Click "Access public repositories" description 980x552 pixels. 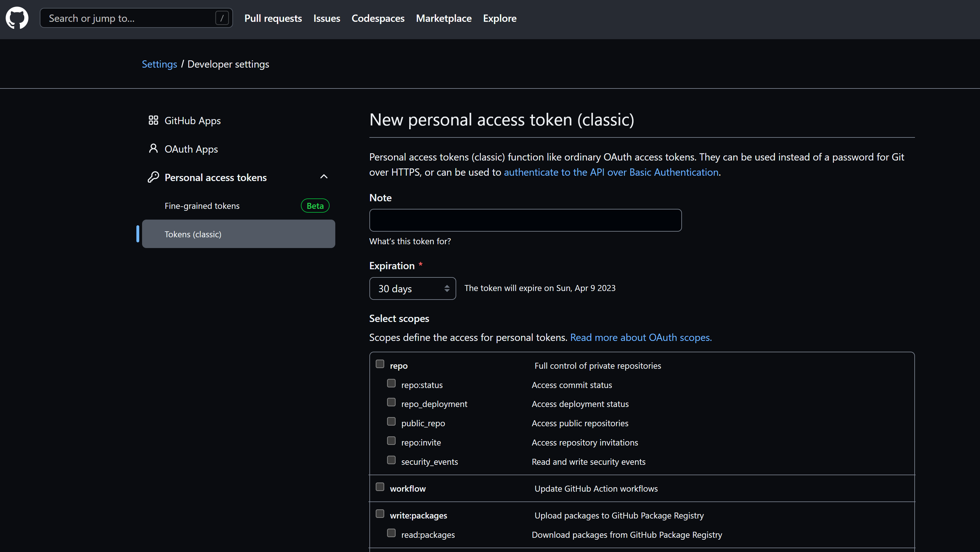point(580,423)
